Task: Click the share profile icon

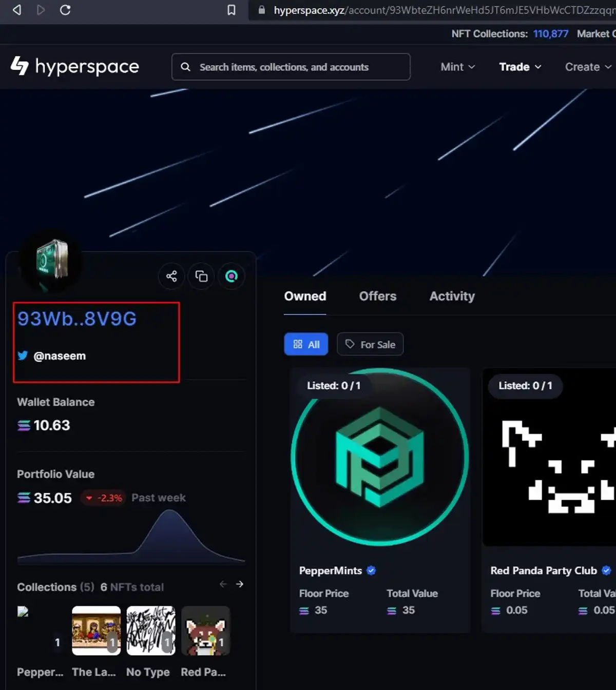Action: pos(171,277)
